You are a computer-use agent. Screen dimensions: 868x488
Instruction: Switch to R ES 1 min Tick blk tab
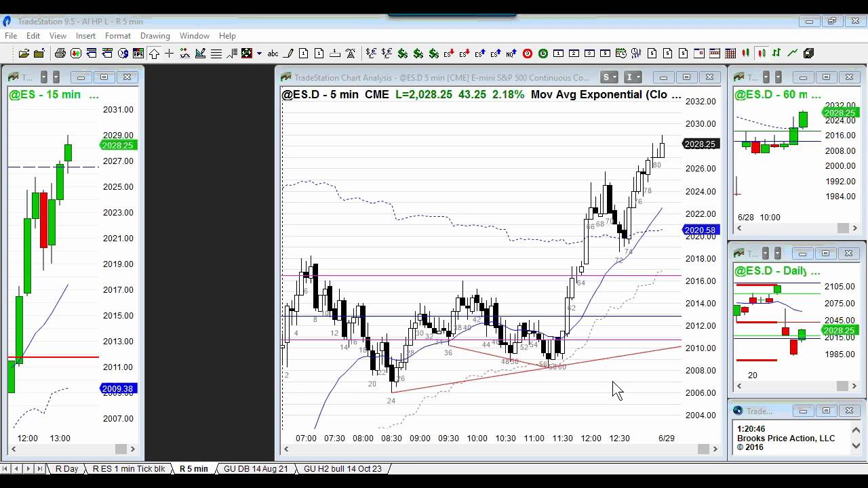129,469
